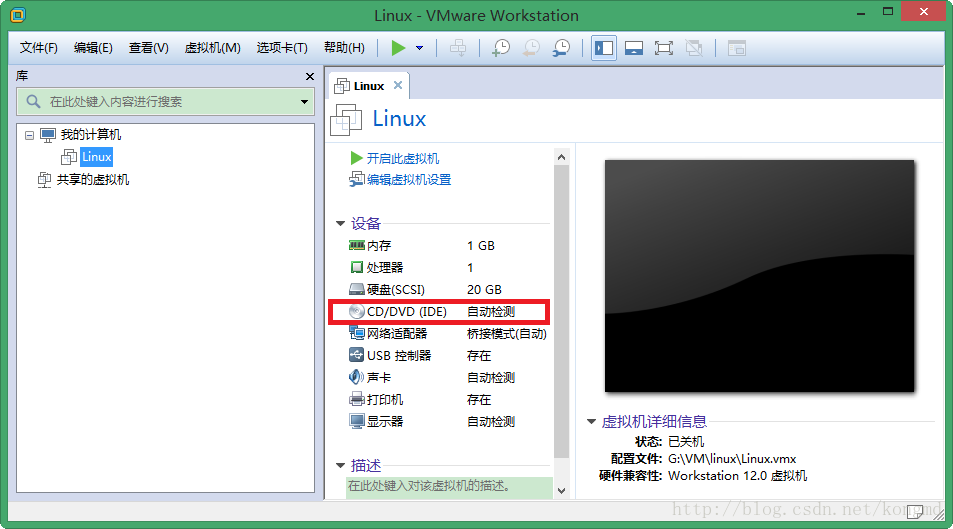Click the console view toolbar icon at the far right
Image resolution: width=953 pixels, height=529 pixels.
tap(737, 48)
